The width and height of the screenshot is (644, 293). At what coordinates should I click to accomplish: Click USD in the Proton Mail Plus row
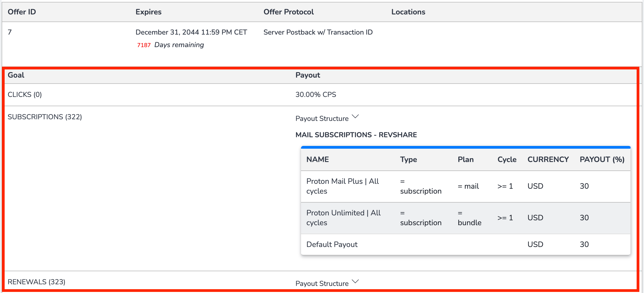(535, 186)
